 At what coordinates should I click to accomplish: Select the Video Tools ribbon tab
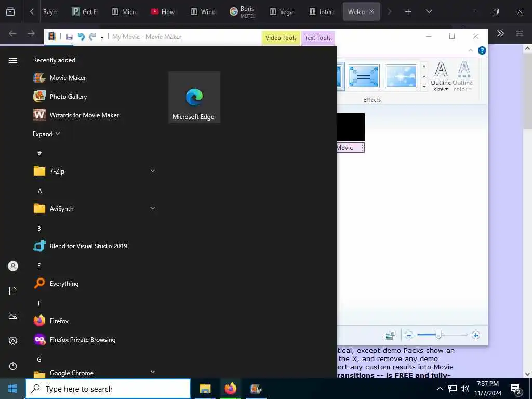pyautogui.click(x=281, y=37)
